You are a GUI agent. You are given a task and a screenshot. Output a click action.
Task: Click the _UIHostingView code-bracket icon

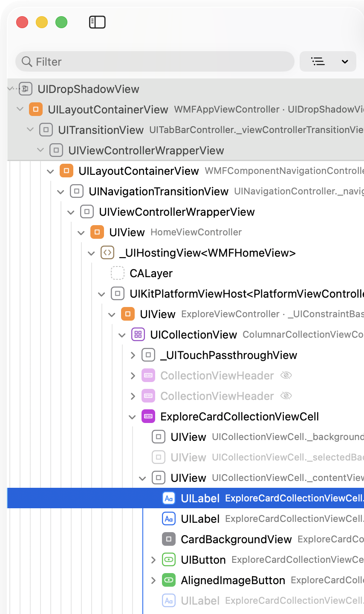pos(107,252)
